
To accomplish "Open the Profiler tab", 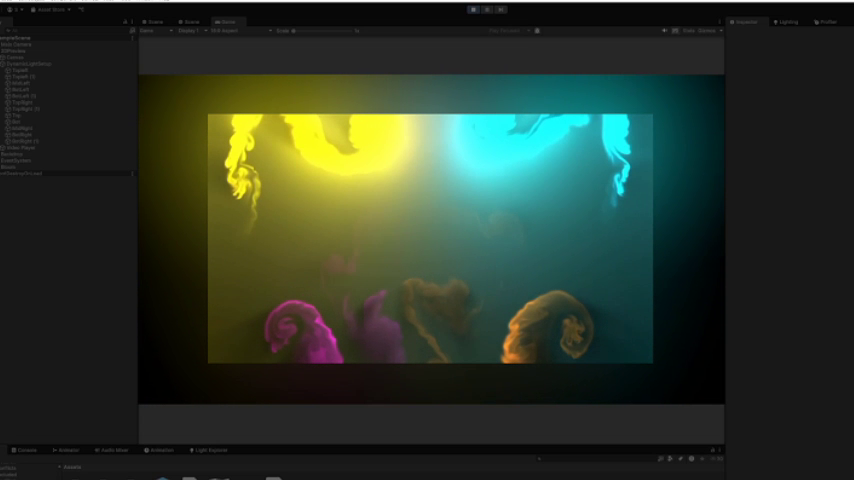I will click(x=826, y=22).
